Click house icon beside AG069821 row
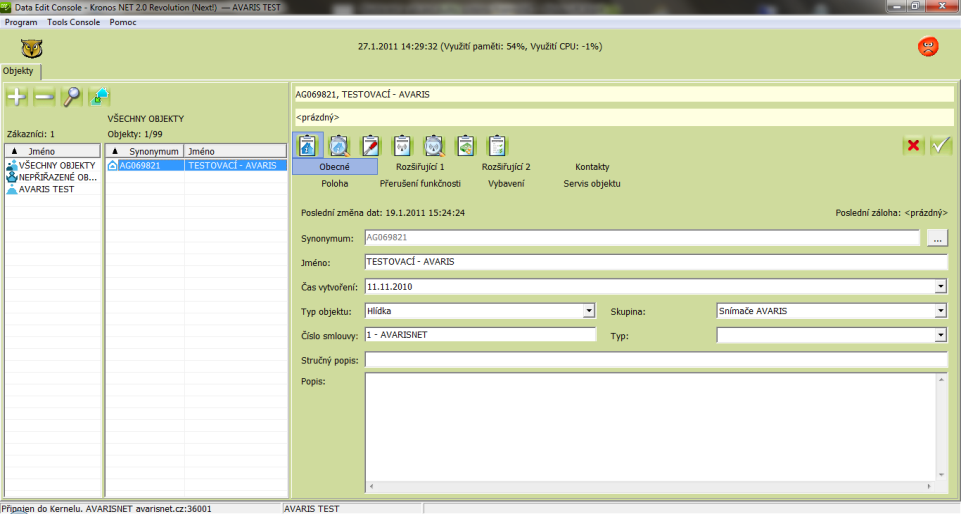Image resolution: width=961 pixels, height=514 pixels. click(112, 165)
